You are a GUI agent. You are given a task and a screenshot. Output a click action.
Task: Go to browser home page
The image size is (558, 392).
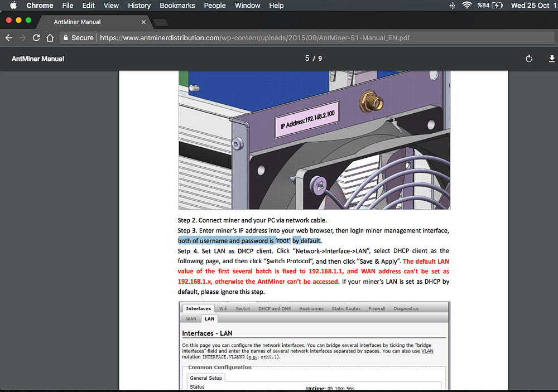(50, 38)
